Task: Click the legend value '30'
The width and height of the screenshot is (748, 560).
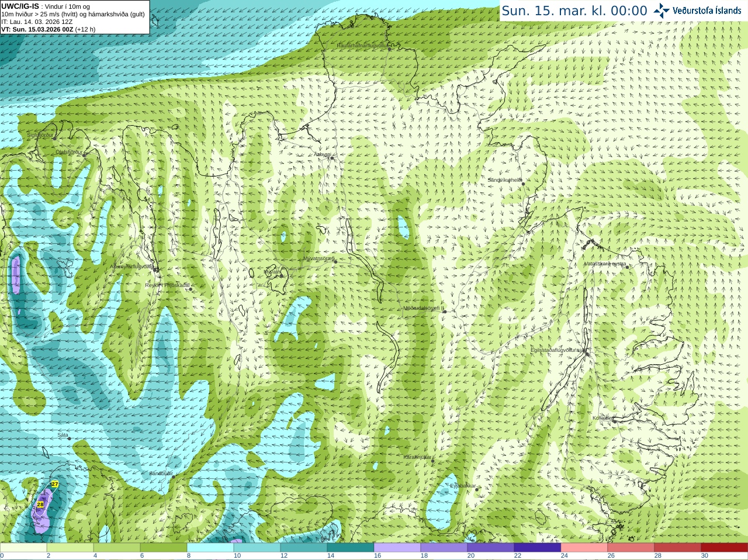Action: click(x=705, y=556)
